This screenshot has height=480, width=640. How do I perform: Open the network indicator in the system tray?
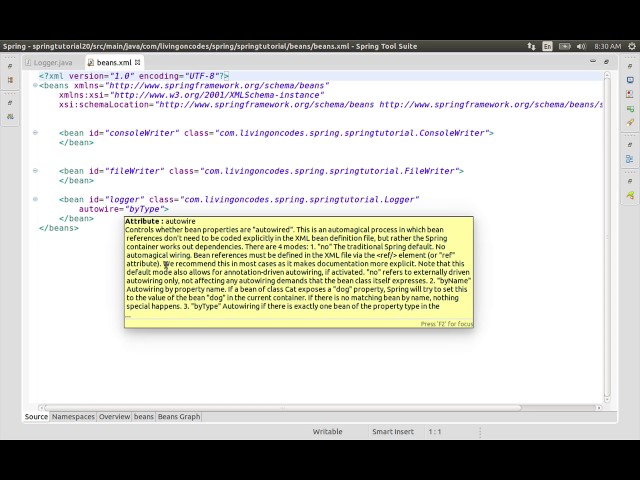click(531, 46)
